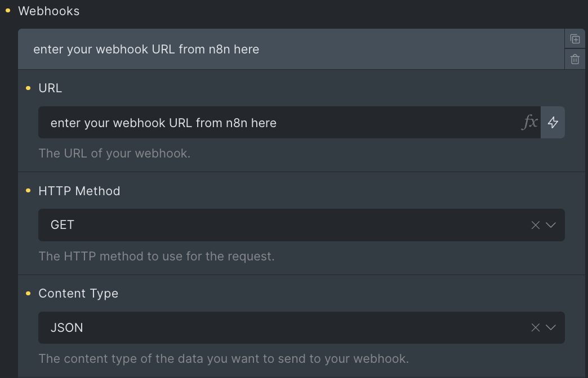Click the fx expression icon on URL field

(x=530, y=122)
